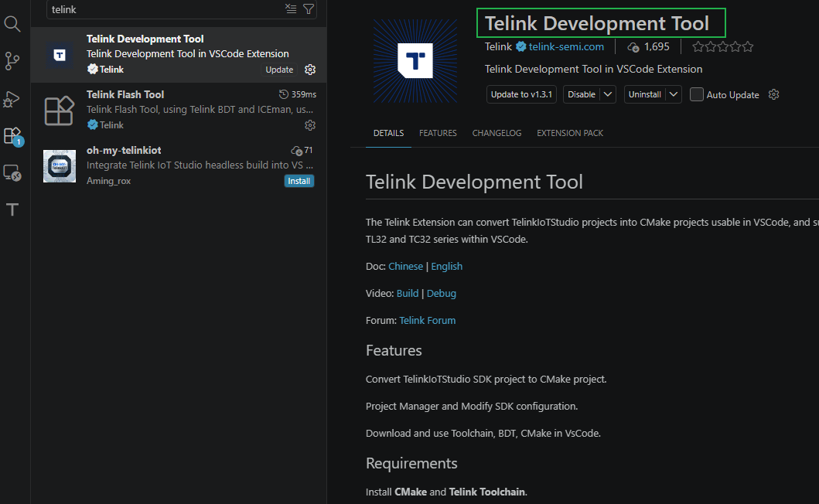This screenshot has width=819, height=504.
Task: Select the Telink Flash Tool list entry
Action: [x=179, y=111]
